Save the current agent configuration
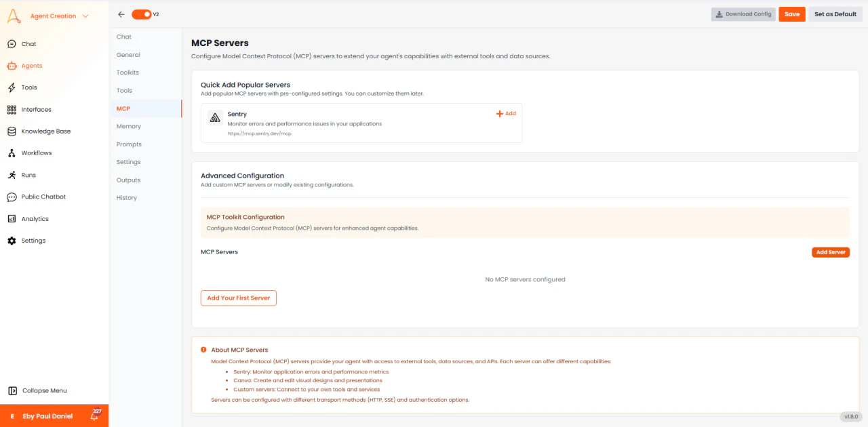The image size is (868, 427). 791,14
